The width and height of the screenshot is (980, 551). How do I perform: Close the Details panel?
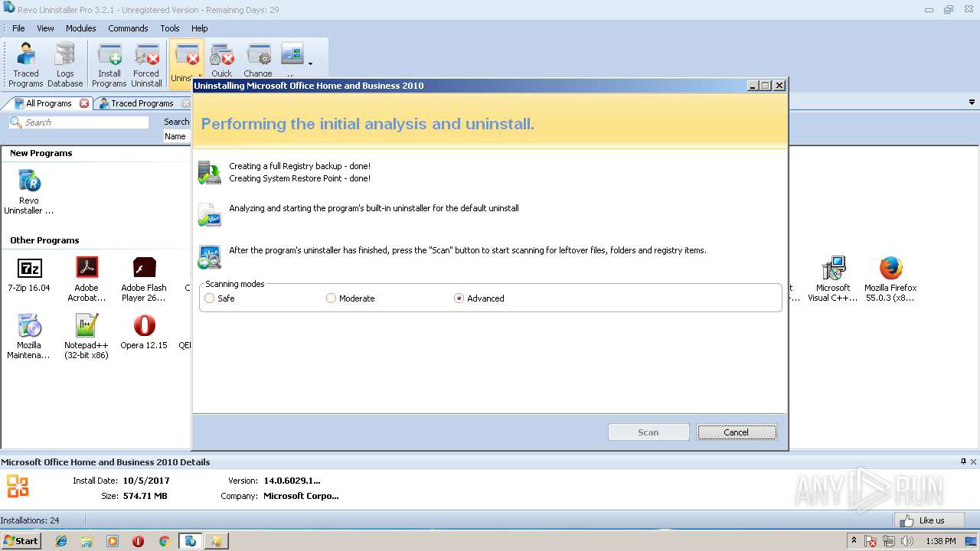[974, 461]
